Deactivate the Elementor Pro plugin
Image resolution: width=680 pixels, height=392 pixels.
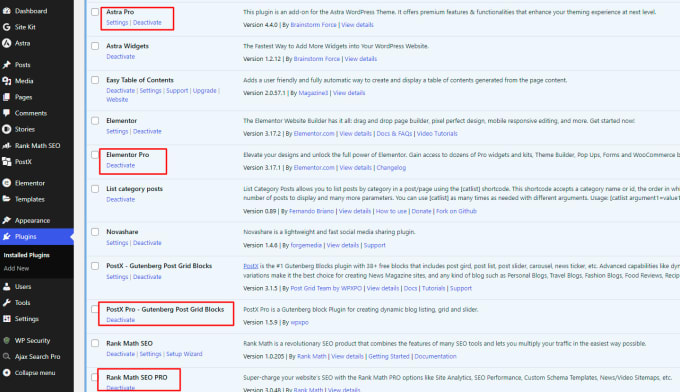click(121, 166)
